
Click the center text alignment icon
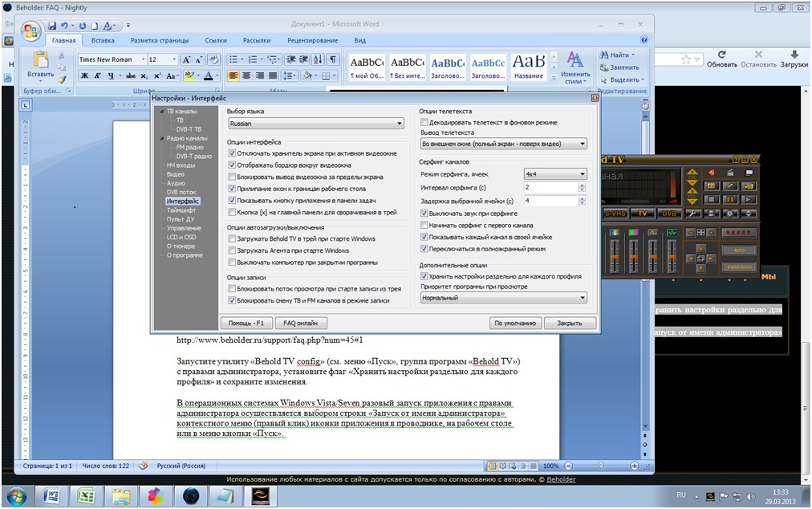pyautogui.click(x=247, y=76)
